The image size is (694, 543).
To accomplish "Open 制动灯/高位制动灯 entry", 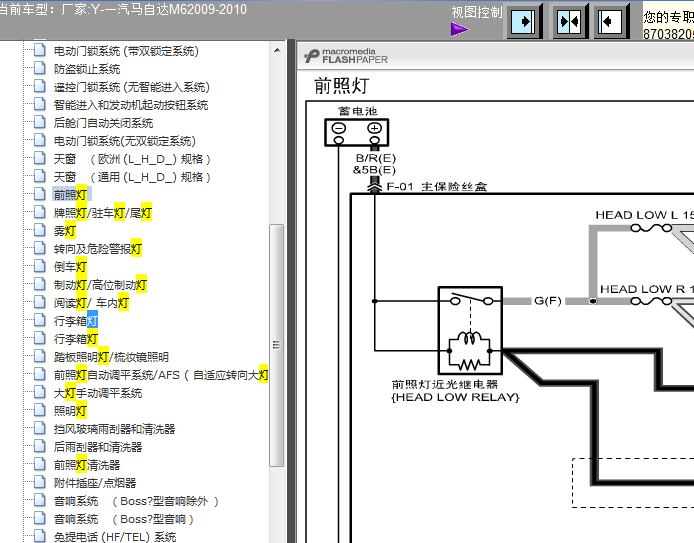I will coord(100,285).
